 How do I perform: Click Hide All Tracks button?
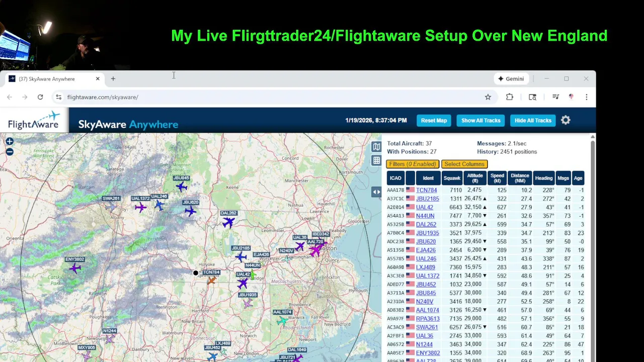point(533,121)
